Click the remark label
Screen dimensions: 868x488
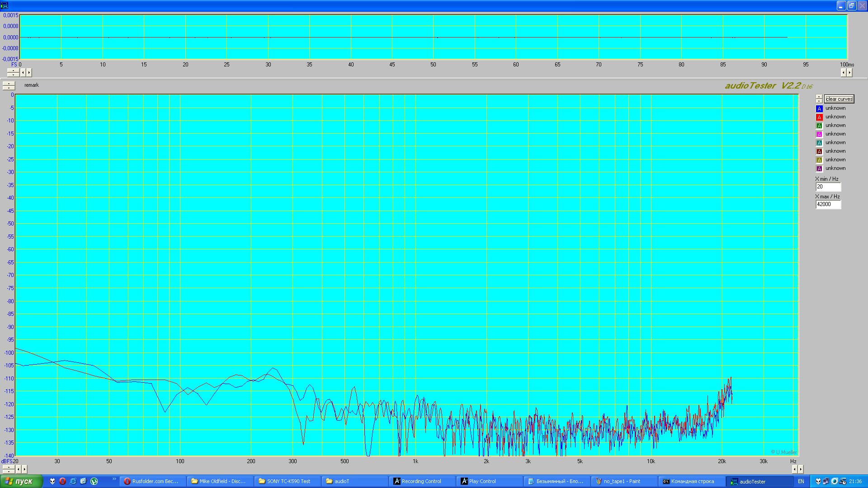point(32,85)
